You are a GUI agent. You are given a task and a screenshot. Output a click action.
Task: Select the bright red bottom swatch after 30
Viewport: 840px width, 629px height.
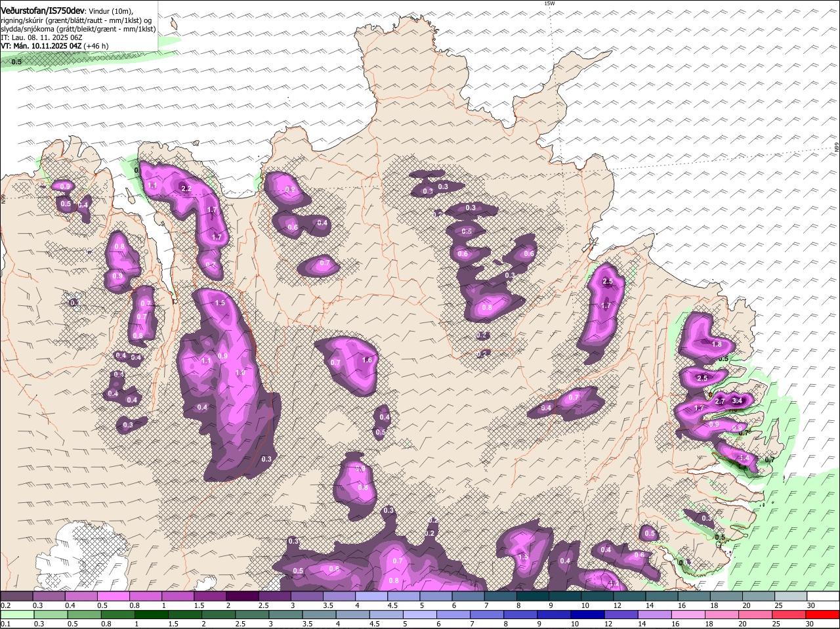point(824,615)
